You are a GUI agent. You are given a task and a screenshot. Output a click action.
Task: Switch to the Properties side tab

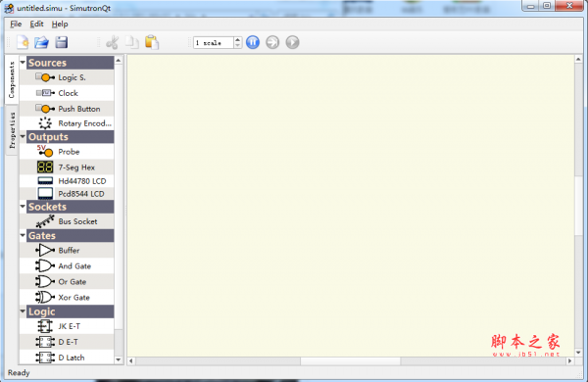tap(13, 130)
